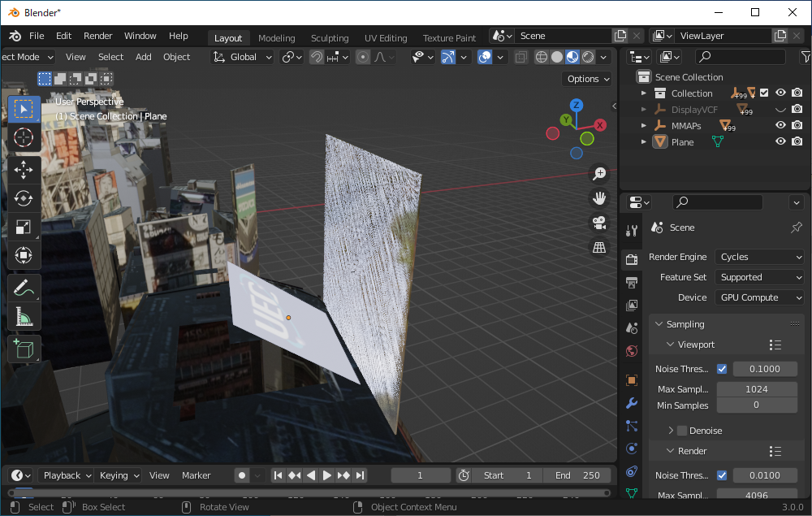Toggle the camera view icon

click(x=599, y=223)
